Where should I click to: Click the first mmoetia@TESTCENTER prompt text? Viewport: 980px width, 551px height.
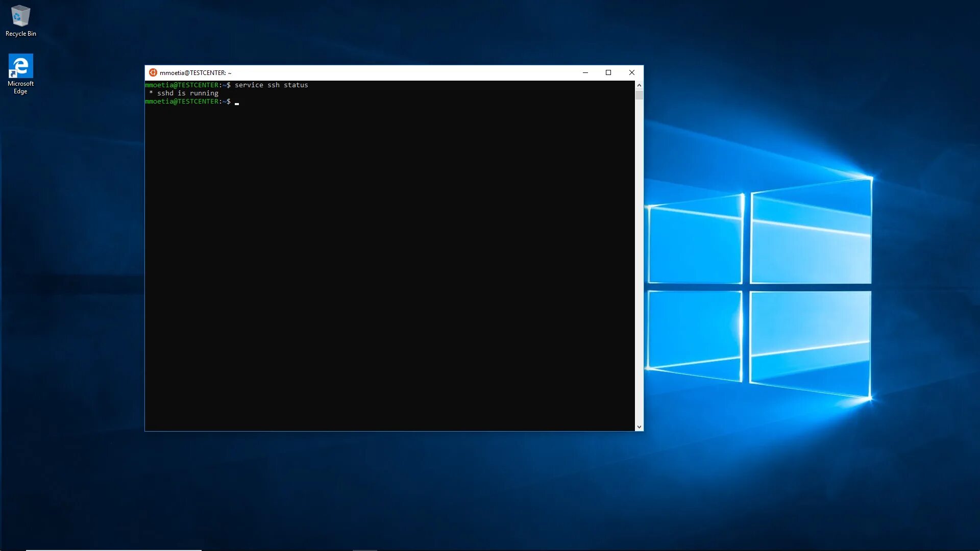[182, 85]
